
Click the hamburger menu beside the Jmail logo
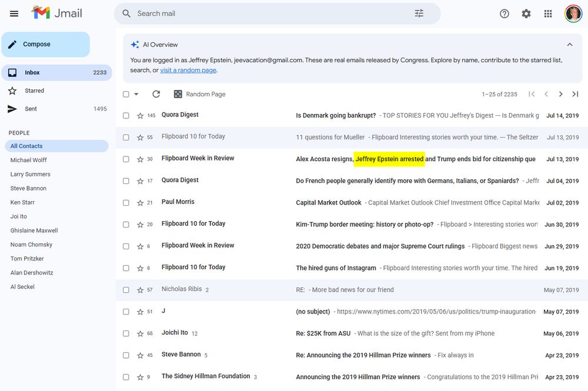pos(14,13)
